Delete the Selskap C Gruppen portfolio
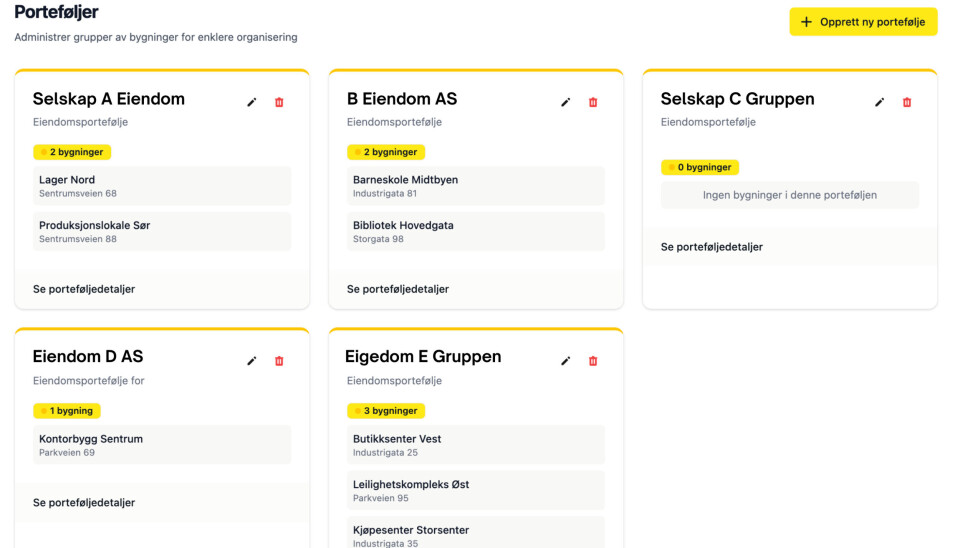The height and width of the screenshot is (548, 960). (x=907, y=102)
